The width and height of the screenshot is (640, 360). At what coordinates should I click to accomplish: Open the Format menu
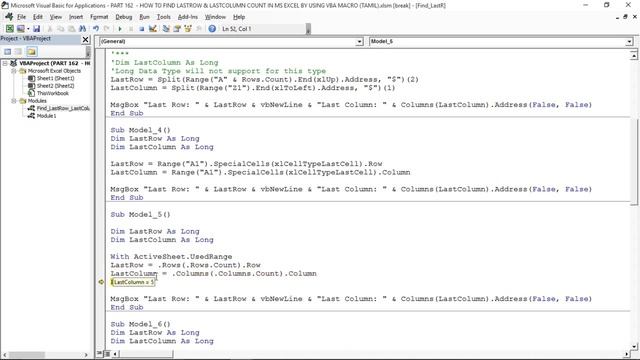[99, 17]
